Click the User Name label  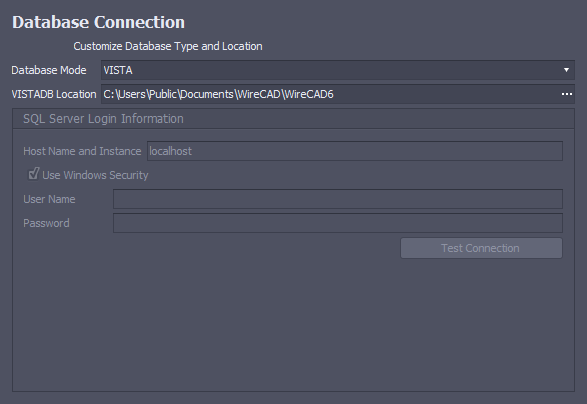point(49,199)
